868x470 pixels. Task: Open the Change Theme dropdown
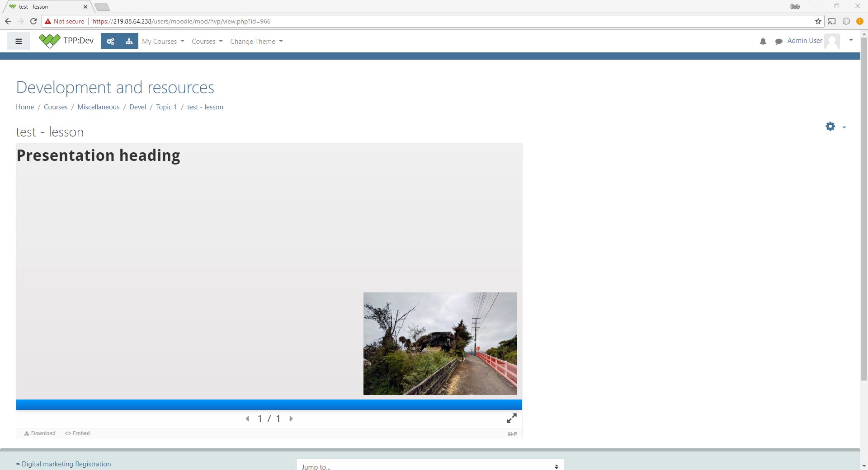(x=256, y=42)
